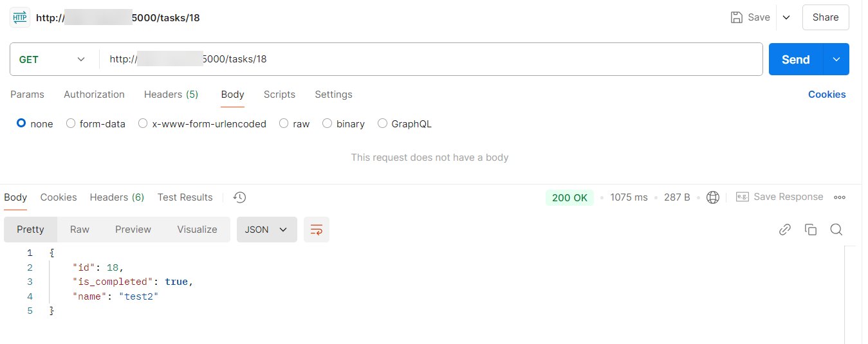Copy the response link icon
This screenshot has height=344, width=868.
pos(784,230)
